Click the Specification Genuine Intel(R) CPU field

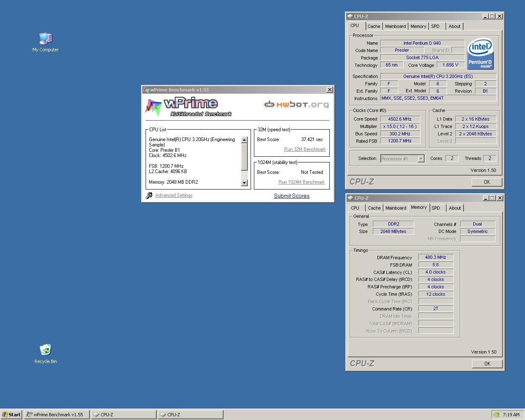click(438, 76)
